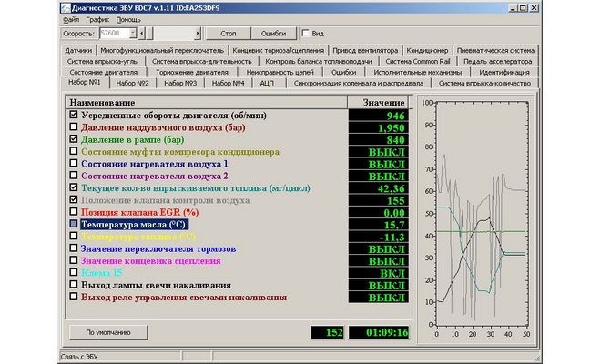The width and height of the screenshot is (601, 364).
Task: Enable the Вид checkbox
Action: click(306, 33)
